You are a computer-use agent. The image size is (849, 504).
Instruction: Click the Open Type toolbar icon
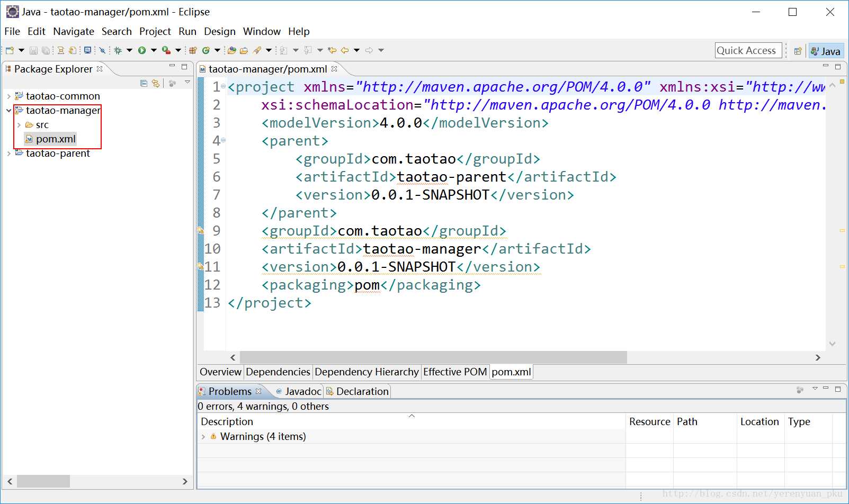tap(231, 50)
